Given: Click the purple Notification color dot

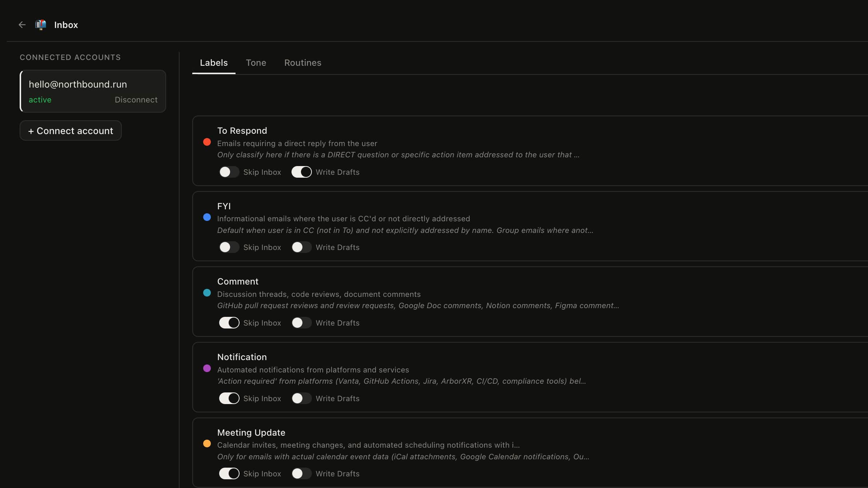Looking at the screenshot, I should click(x=207, y=368).
